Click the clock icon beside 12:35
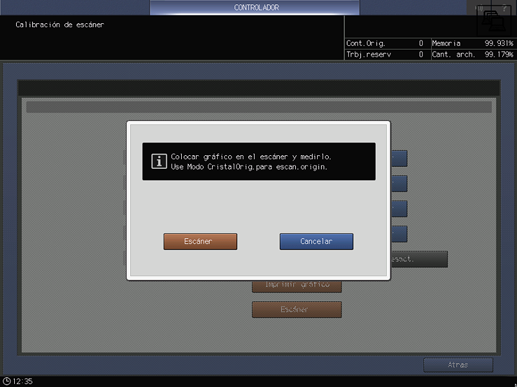This screenshot has height=387, width=517. coord(7,381)
